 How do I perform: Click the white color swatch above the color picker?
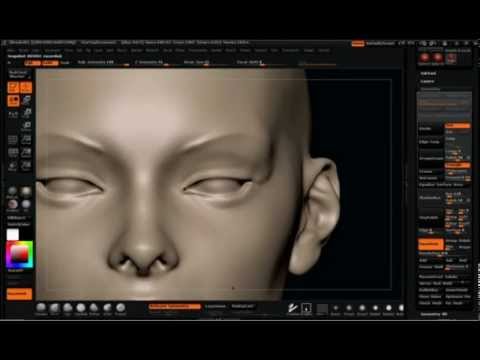coord(13,235)
